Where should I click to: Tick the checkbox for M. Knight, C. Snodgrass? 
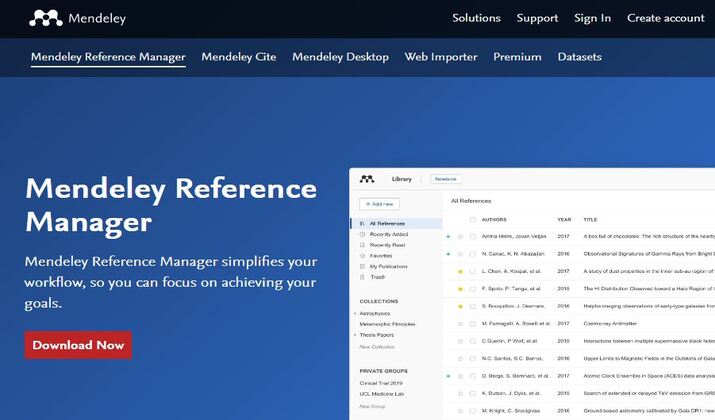[472, 411]
